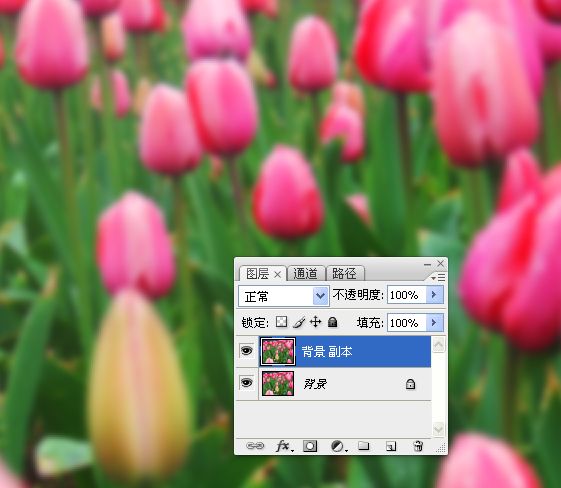Select the 背景 layer name

click(x=315, y=384)
